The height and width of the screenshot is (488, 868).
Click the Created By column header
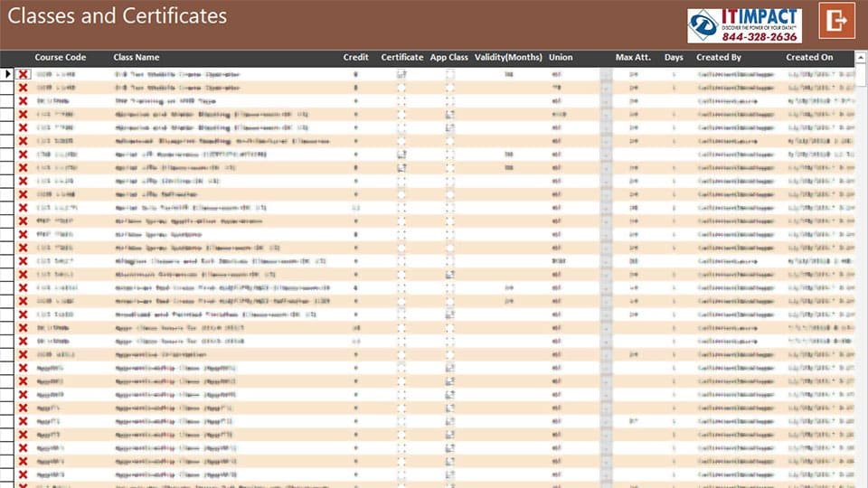[x=719, y=57]
